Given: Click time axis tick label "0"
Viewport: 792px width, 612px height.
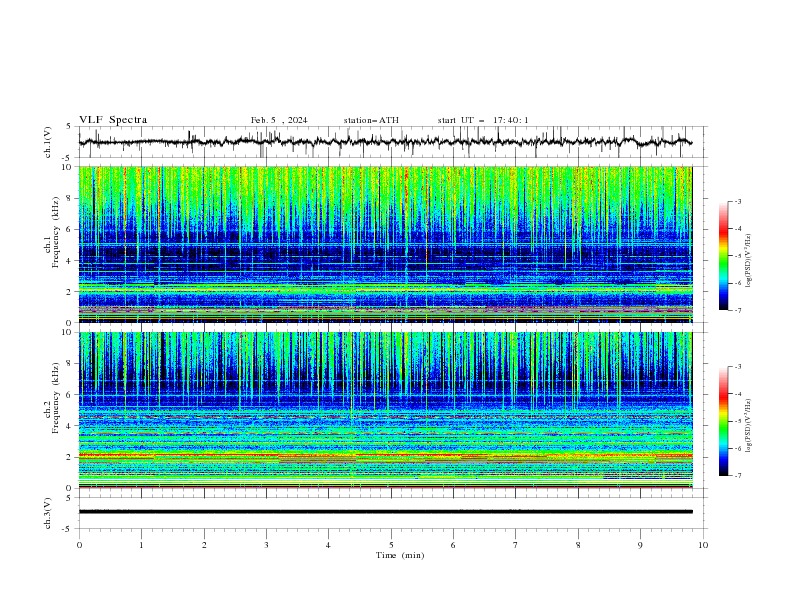Looking at the screenshot, I should click(x=79, y=545).
